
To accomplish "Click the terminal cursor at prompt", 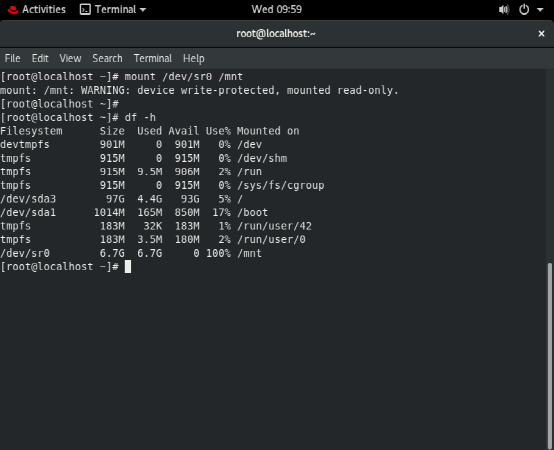I will [x=128, y=267].
